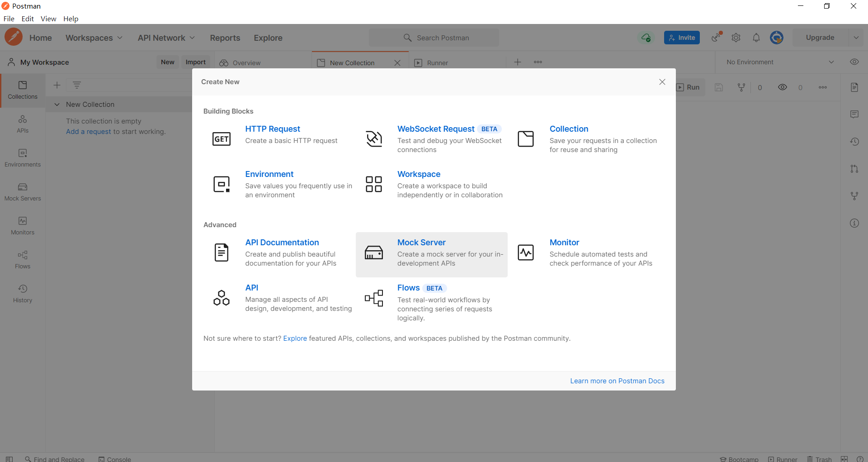Image resolution: width=868 pixels, height=462 pixels.
Task: Click the capture requests satellite icon
Action: 717,37
